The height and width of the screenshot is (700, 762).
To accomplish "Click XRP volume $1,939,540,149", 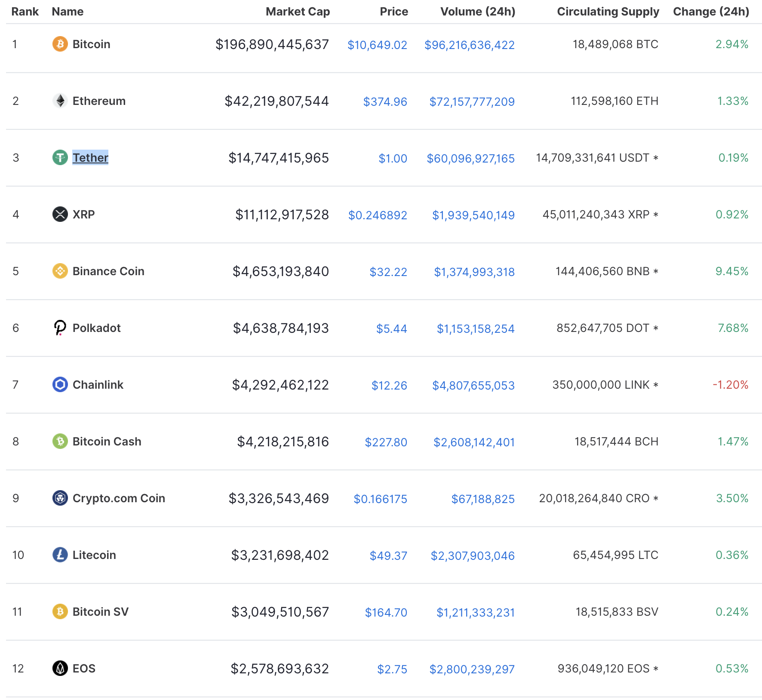I will 473,215.
